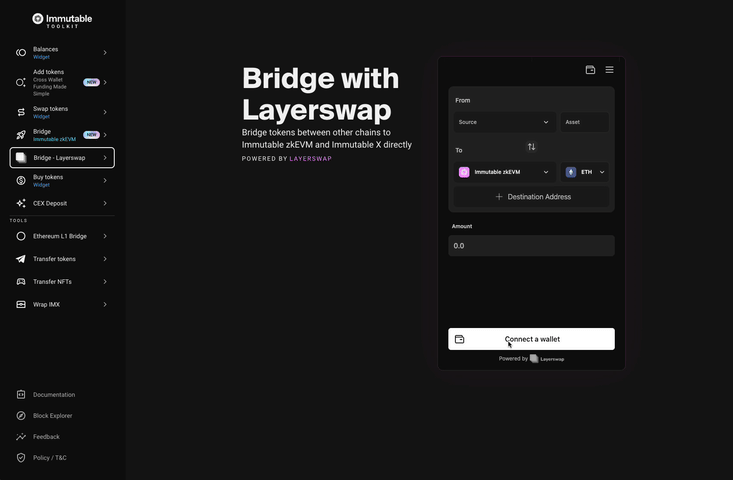The image size is (733, 480).
Task: Click the Ethereum L1 Bridge circle icon
Action: (21, 236)
